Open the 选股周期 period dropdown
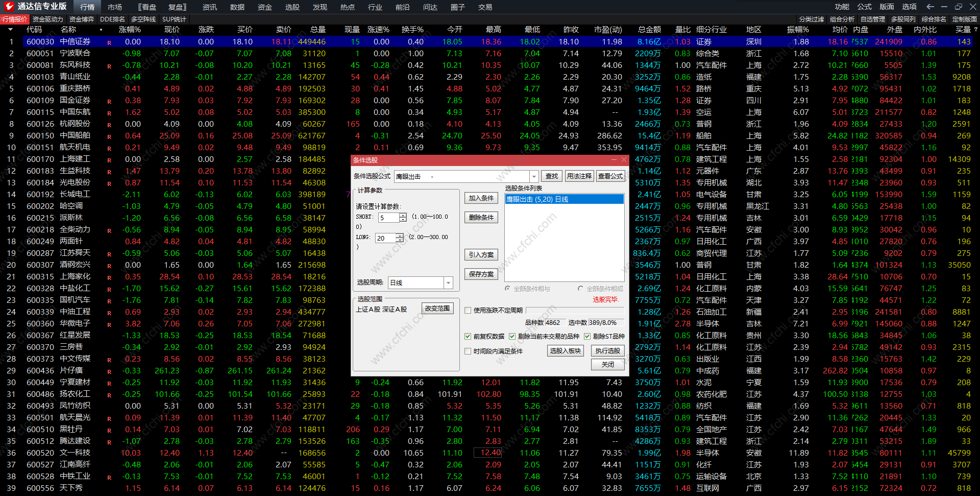Screen dimensions: 980x496 click(448, 283)
